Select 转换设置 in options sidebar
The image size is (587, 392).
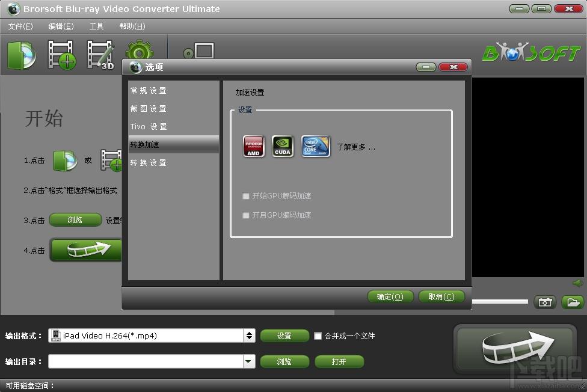point(174,163)
